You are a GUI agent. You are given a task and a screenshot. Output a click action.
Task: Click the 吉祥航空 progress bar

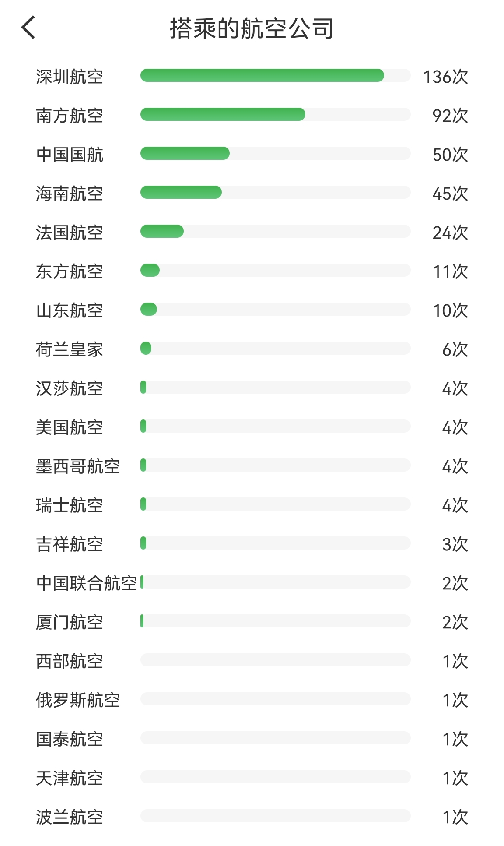(275, 543)
